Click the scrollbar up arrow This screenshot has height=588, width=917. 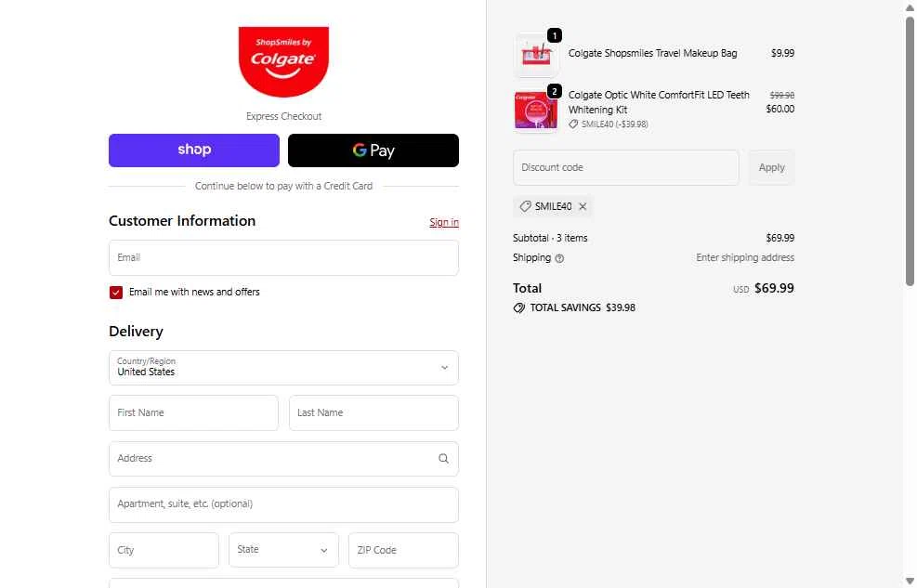coord(910,7)
